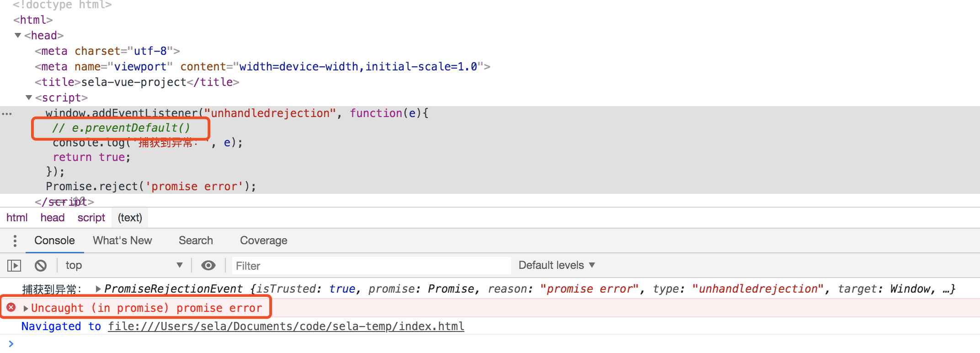
Task: Click the ellipsis beside the script line
Action: click(7, 113)
